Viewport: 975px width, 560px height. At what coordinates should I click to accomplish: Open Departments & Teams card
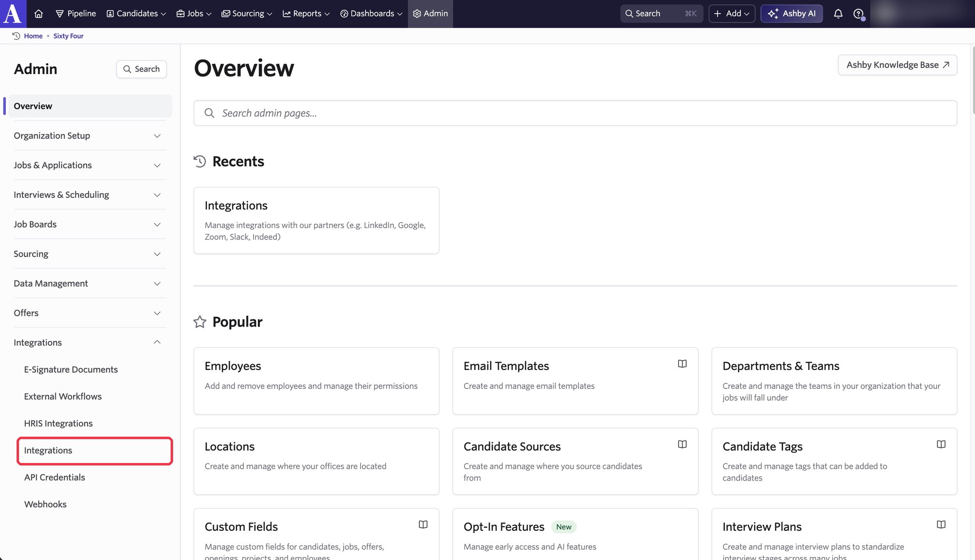[834, 381]
